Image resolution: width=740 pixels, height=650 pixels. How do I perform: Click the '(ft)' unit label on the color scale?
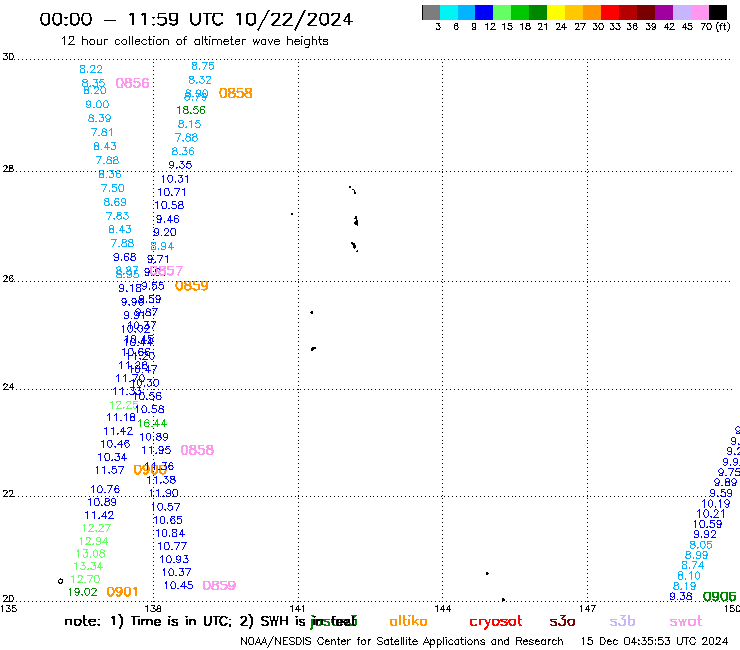click(x=723, y=26)
